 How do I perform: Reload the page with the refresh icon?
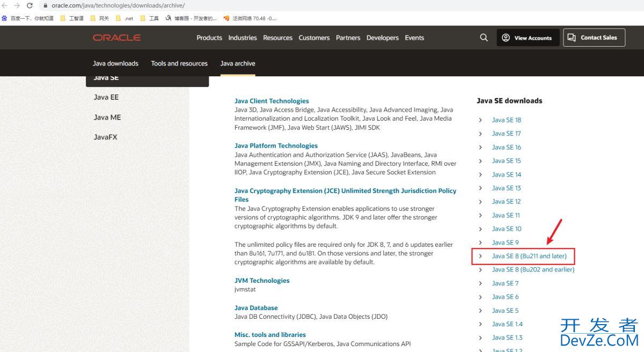[30, 5]
